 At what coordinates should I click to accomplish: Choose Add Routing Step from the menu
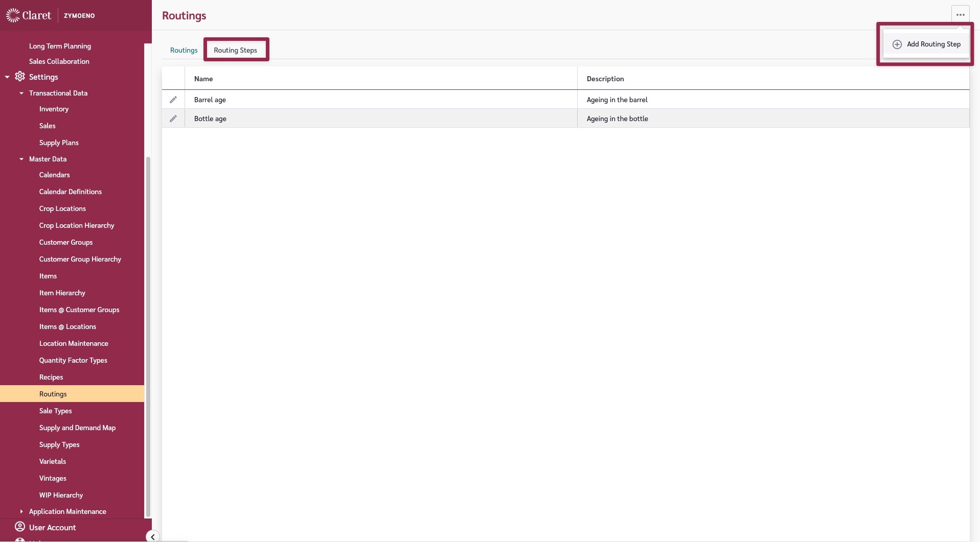pyautogui.click(x=933, y=44)
